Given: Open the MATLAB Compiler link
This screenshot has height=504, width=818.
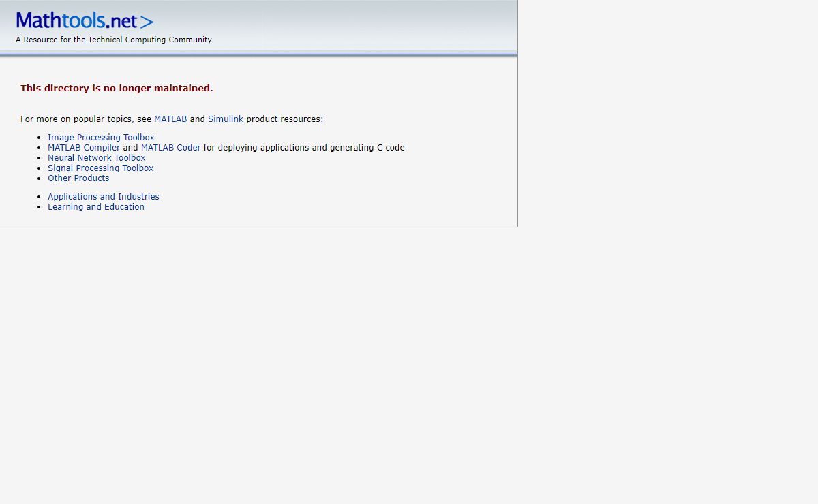Looking at the screenshot, I should [x=84, y=148].
